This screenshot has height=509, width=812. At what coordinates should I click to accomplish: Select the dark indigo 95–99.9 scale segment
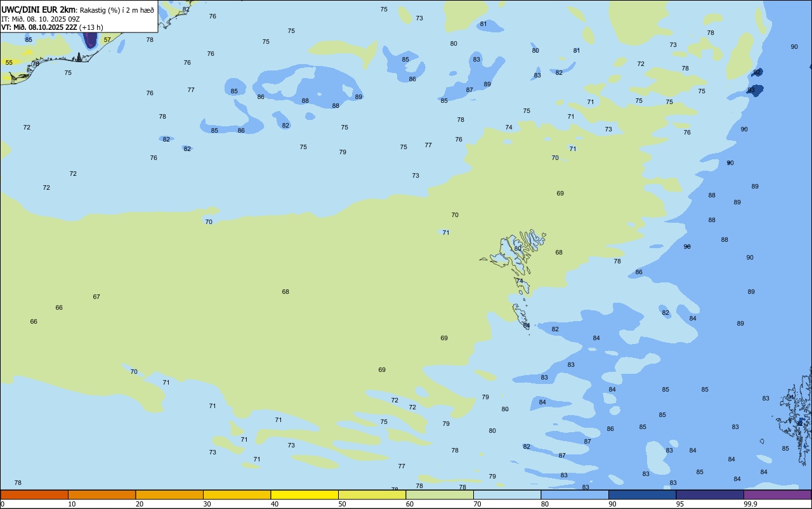click(710, 494)
